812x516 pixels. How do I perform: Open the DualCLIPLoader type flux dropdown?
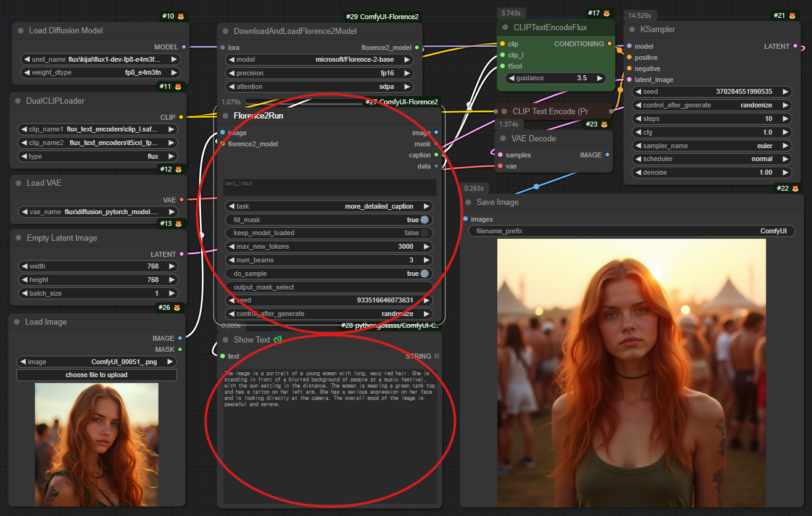pos(98,156)
